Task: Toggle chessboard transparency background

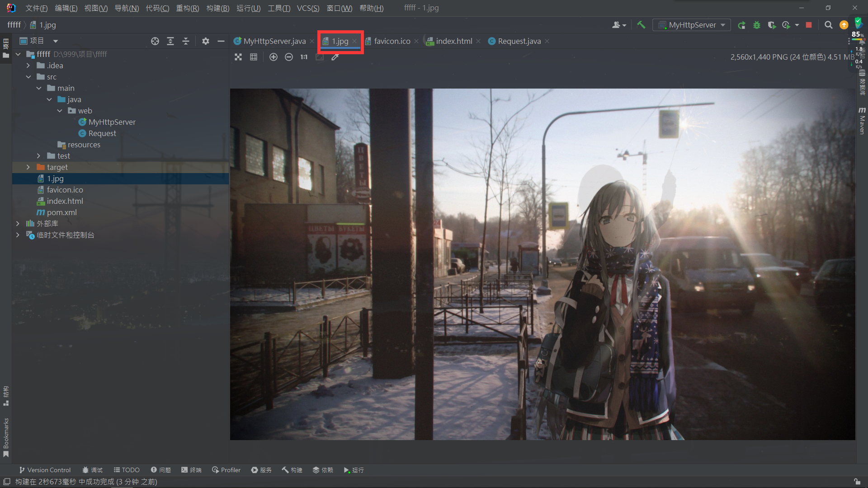Action: pos(238,57)
